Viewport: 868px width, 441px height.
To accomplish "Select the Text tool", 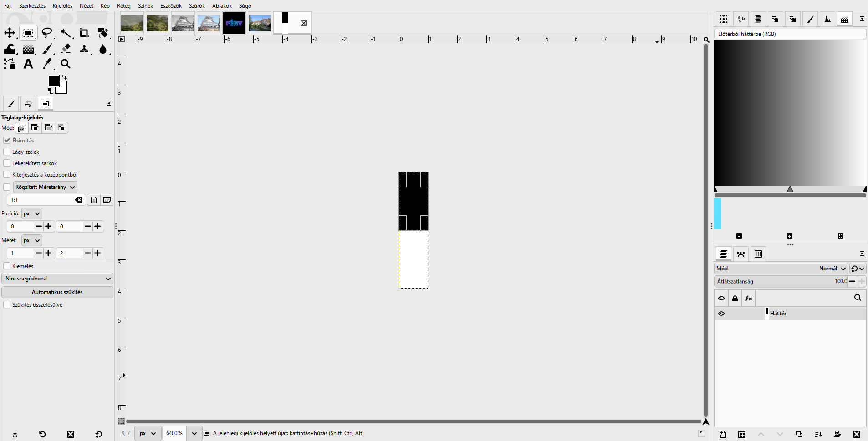I will 28,64.
